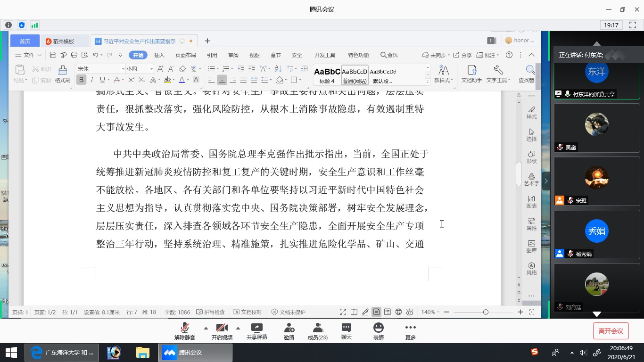Open the 页面布局 ribbon tab
The image size is (644, 362).
[x=185, y=55]
